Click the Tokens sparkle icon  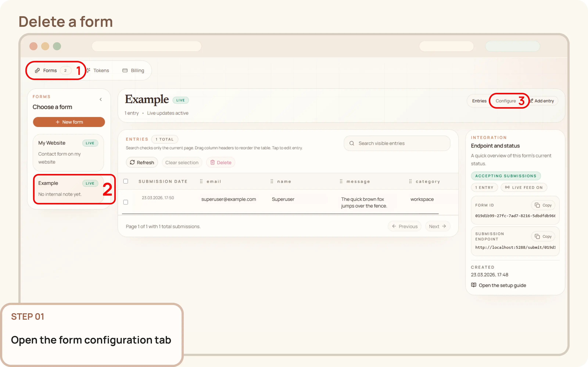coord(88,70)
